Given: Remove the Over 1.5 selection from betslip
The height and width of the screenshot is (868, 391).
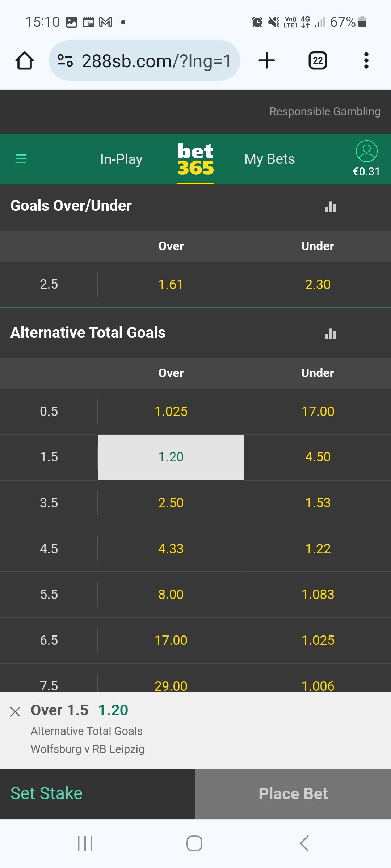Looking at the screenshot, I should click(x=15, y=712).
